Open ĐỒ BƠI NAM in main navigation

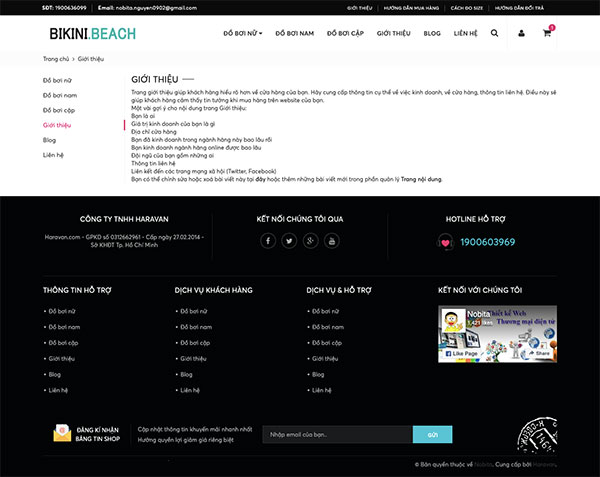click(x=295, y=33)
